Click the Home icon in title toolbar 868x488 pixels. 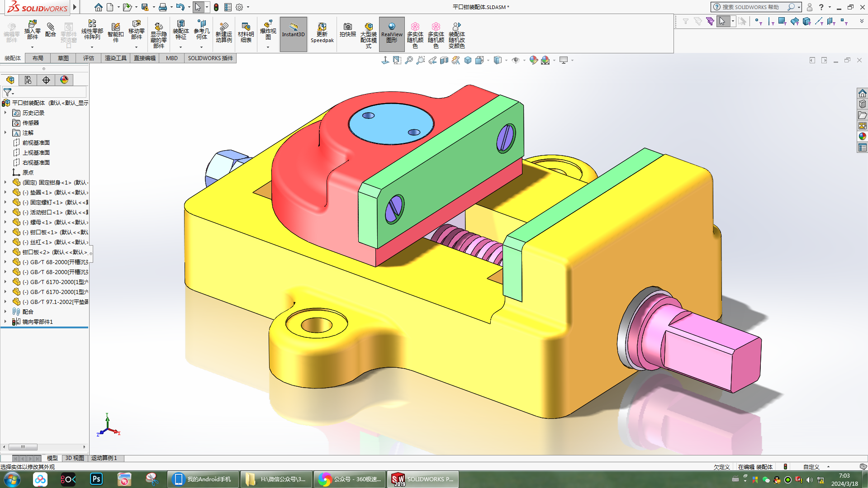tap(98, 7)
